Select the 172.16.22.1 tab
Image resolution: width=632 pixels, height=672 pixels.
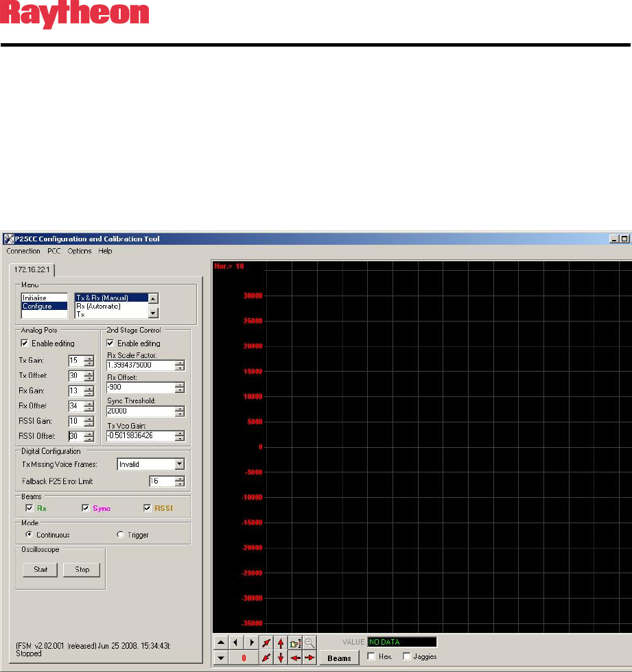32,269
